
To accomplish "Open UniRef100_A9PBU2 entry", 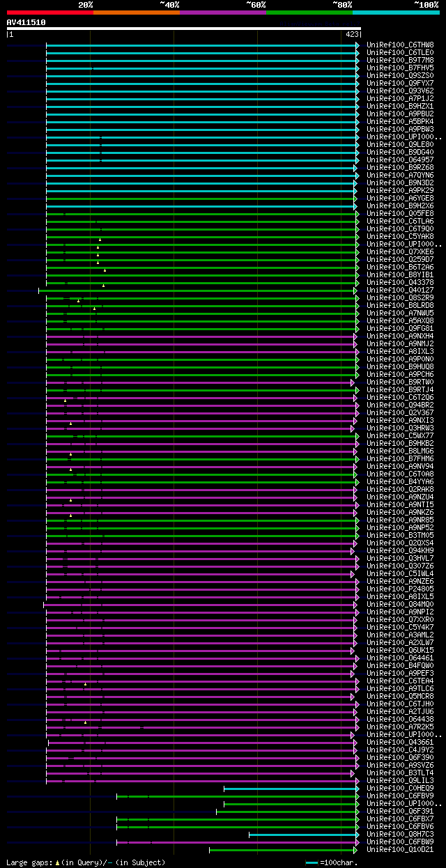I will click(400, 114).
